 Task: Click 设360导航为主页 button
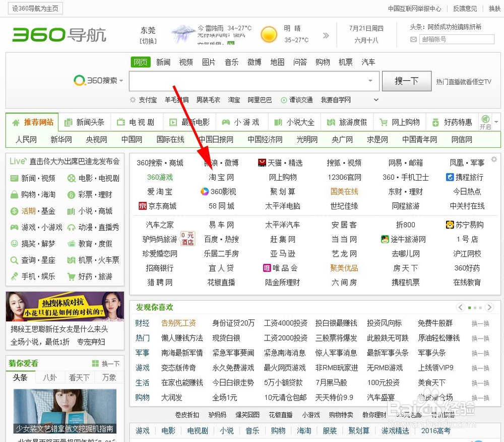[35, 9]
